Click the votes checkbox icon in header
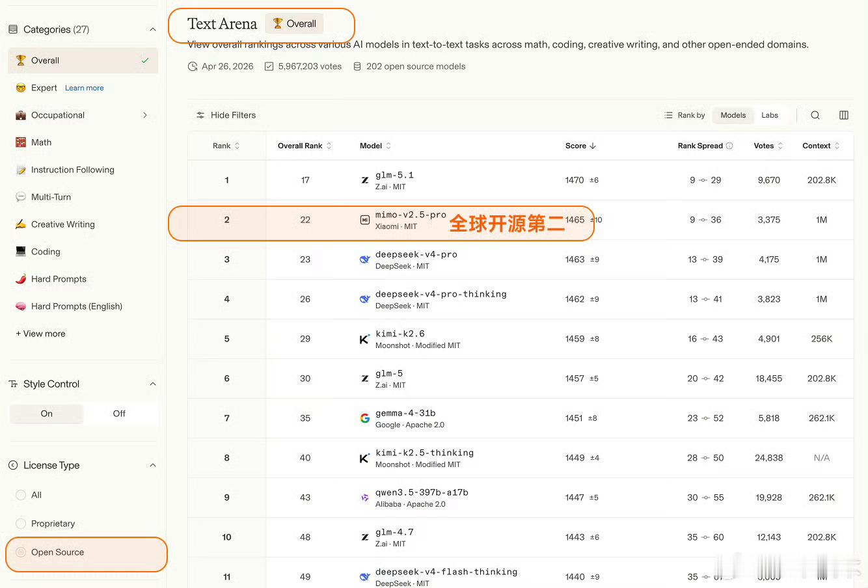Viewport: 868px width, 588px height. click(x=269, y=66)
